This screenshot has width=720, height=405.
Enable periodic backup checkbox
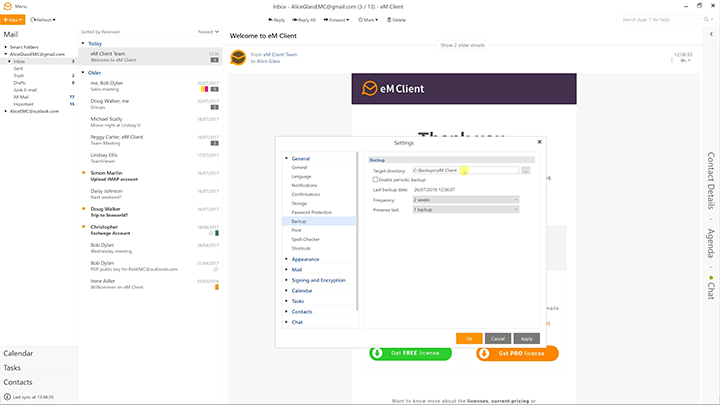pos(375,180)
